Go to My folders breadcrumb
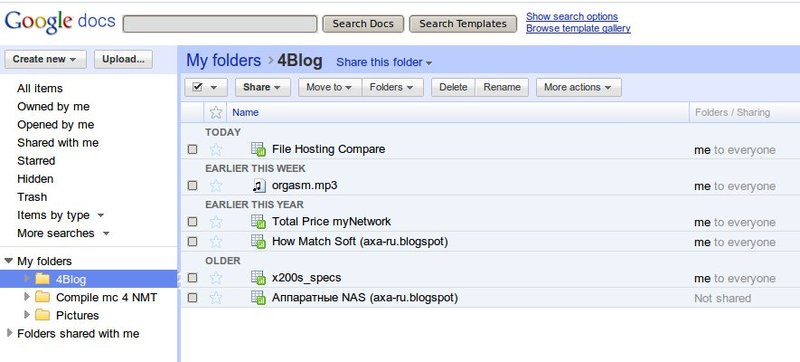 pos(223,61)
